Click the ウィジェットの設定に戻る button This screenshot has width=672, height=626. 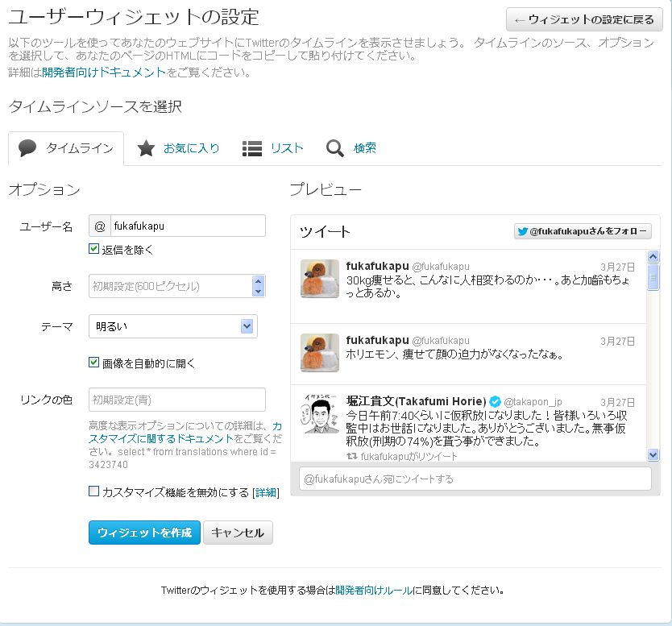tap(584, 19)
